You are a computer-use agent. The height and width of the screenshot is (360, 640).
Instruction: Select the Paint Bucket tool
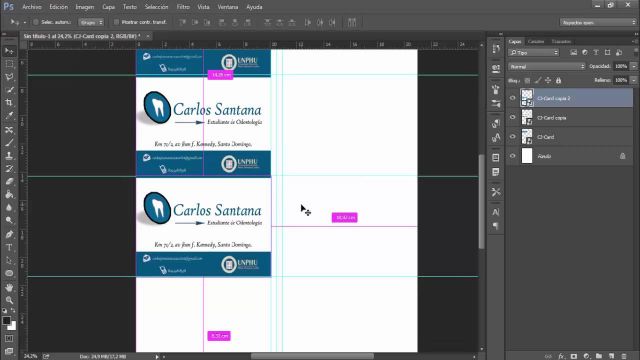click(x=9, y=195)
